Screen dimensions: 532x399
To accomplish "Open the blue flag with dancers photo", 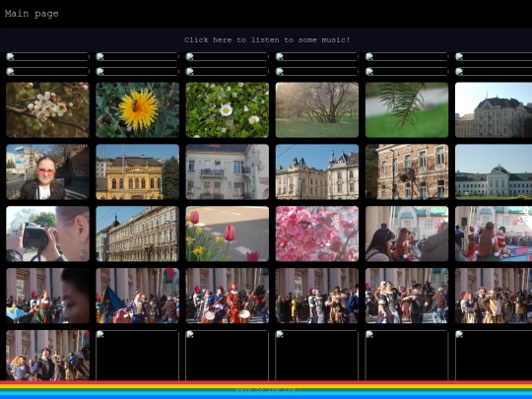I will pyautogui.click(x=137, y=296).
